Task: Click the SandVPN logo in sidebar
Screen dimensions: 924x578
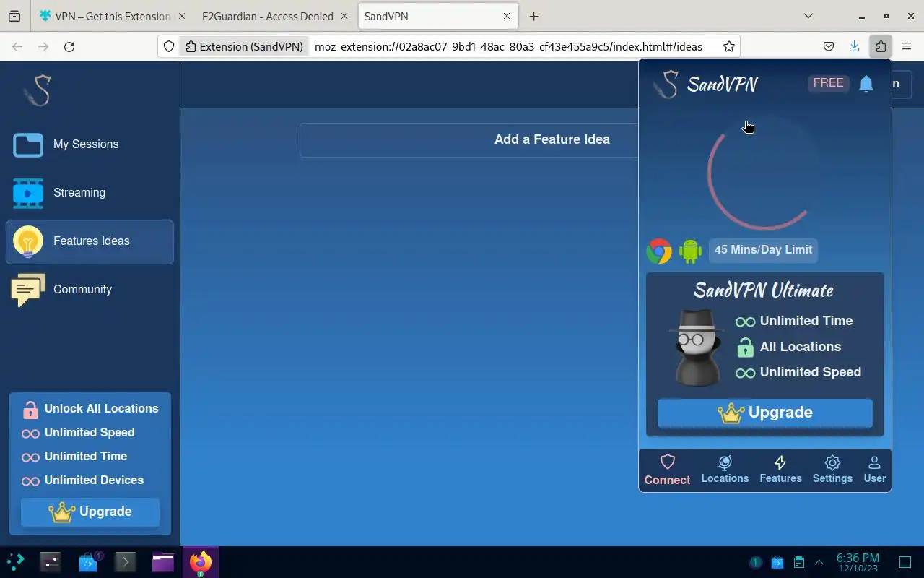Action: pos(38,90)
